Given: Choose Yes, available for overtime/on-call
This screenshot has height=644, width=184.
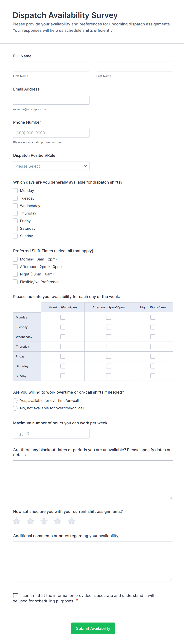Looking at the screenshot, I should click(15, 400).
